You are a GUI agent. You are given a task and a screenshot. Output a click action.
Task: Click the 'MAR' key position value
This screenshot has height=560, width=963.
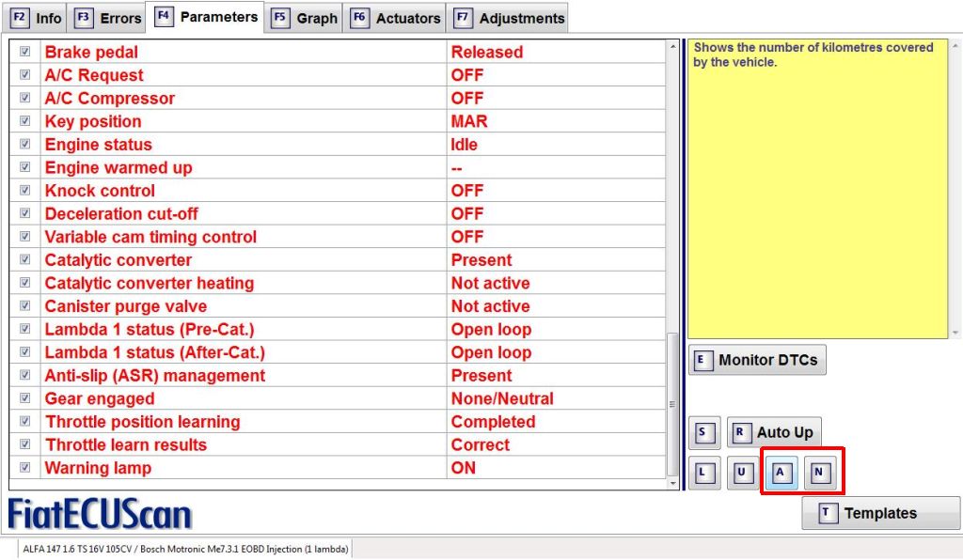point(469,121)
